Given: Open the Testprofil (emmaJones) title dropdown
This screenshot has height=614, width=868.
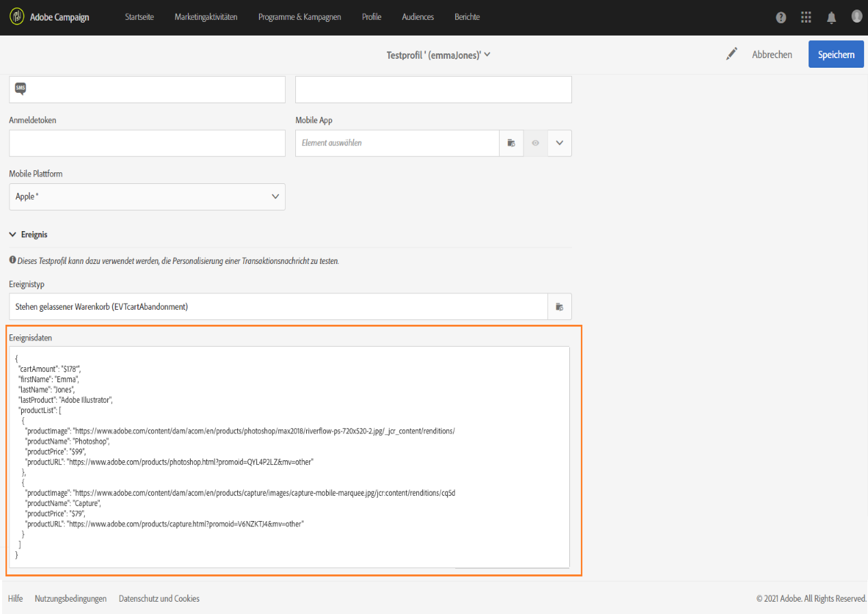Looking at the screenshot, I should pyautogui.click(x=439, y=55).
